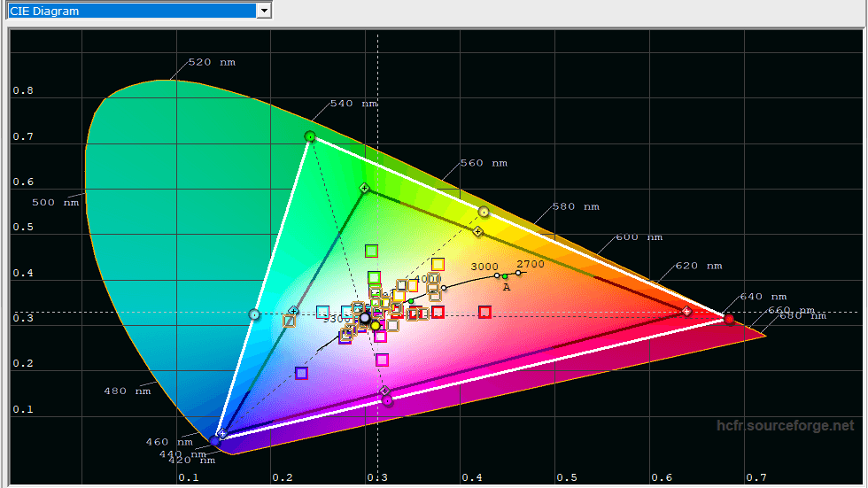
Task: Click the cyan reference diamond marker
Action: coord(293,311)
